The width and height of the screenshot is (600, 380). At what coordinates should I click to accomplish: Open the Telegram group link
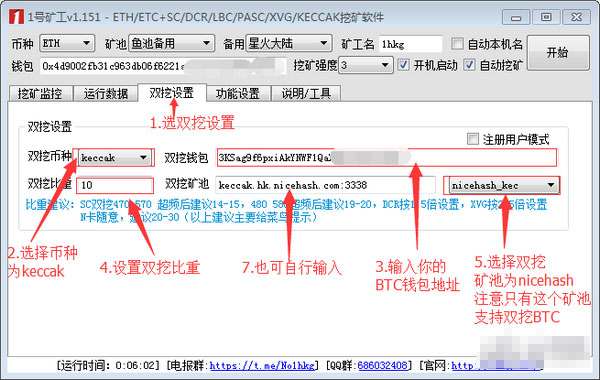pos(262,366)
